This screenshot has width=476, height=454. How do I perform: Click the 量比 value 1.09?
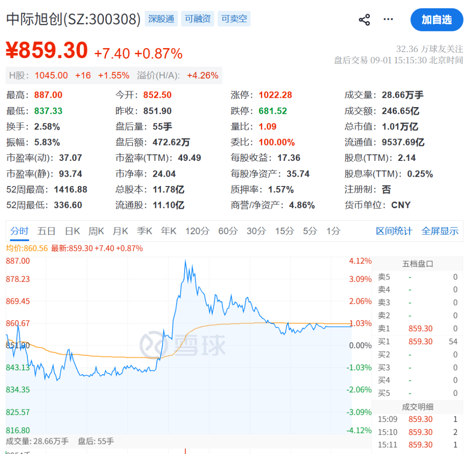(267, 127)
